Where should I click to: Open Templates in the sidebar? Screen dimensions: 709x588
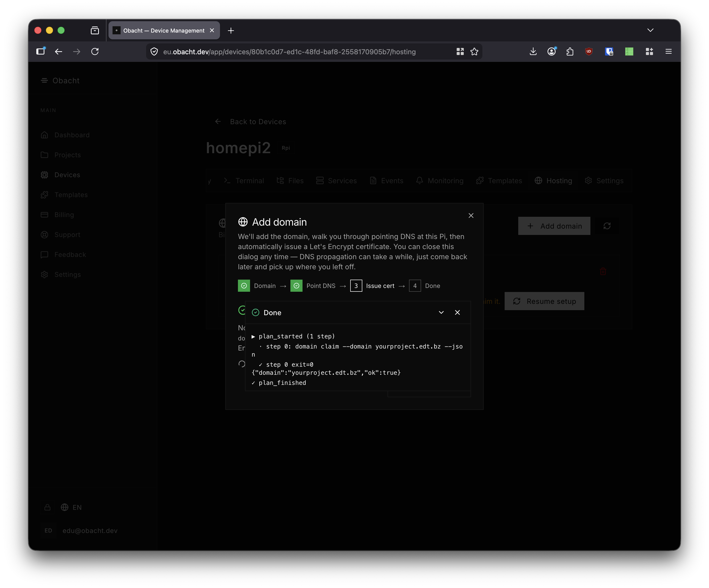pyautogui.click(x=64, y=195)
